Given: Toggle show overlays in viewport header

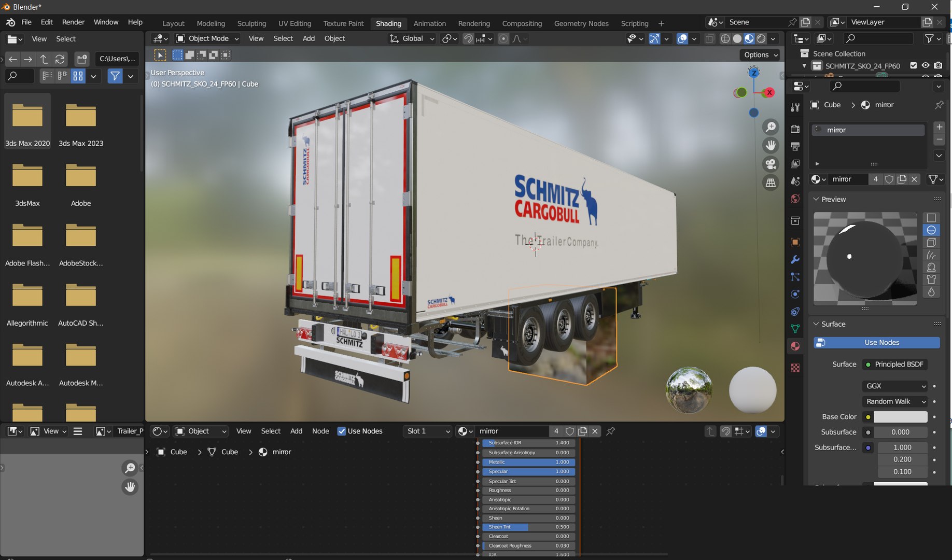Looking at the screenshot, I should coord(682,39).
